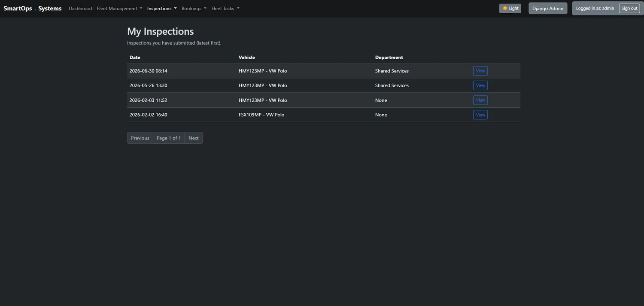Viewport: 644px width, 306px height.
Task: Click the Department column header
Action: (389, 58)
